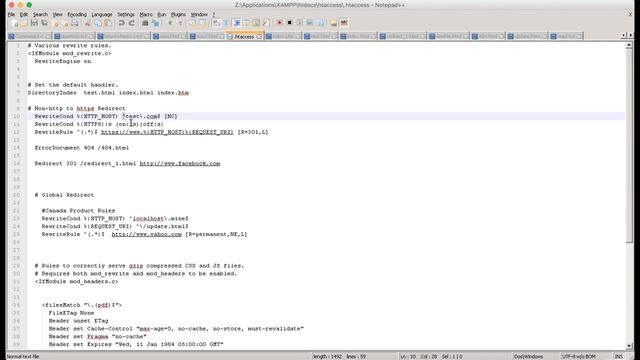Viewport: 640px width, 360px height.
Task: Open the View menu
Action: (58, 14)
